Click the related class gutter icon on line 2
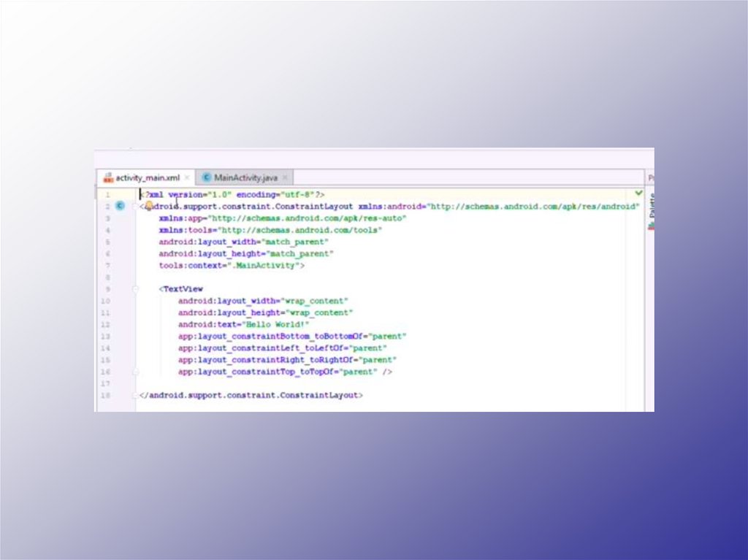 pos(121,206)
